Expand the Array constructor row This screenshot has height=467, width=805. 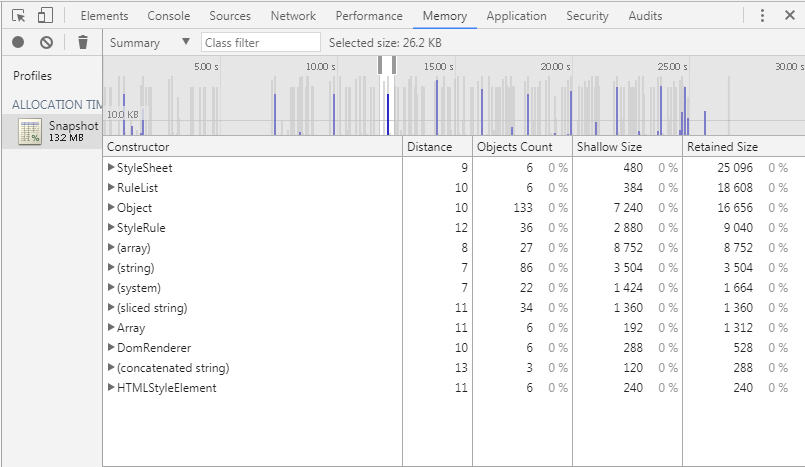click(x=110, y=327)
